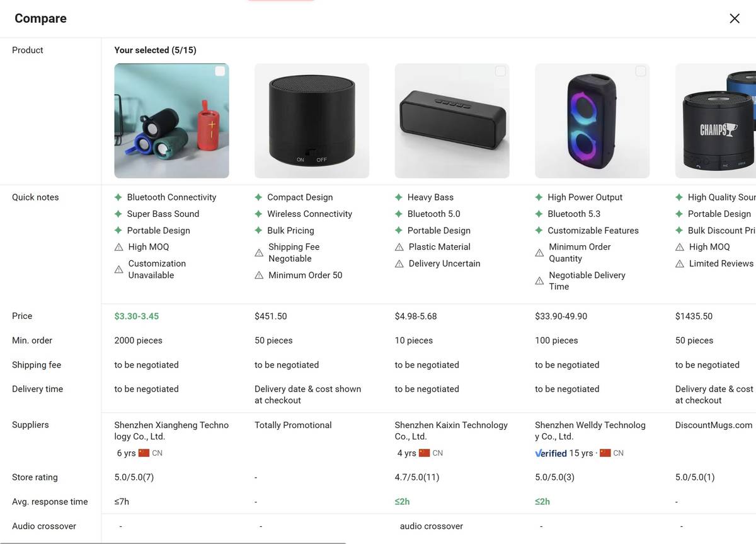This screenshot has height=544, width=756.
Task: Open the CHAMPS branded speaker thumbnail
Action: (x=716, y=120)
